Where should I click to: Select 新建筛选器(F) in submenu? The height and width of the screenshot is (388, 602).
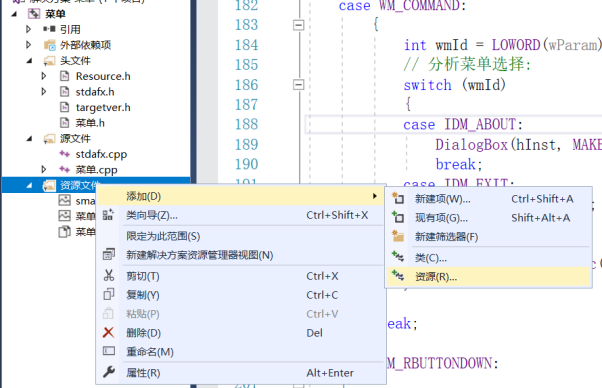(488, 236)
